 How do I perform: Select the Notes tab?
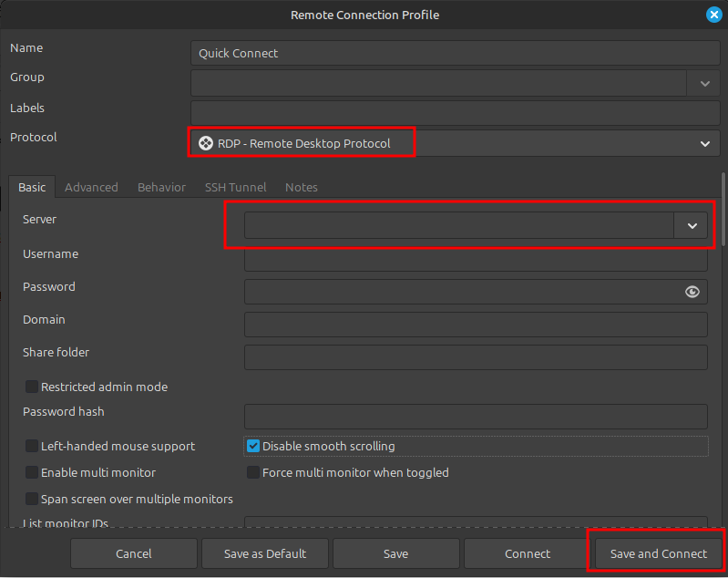coord(302,187)
